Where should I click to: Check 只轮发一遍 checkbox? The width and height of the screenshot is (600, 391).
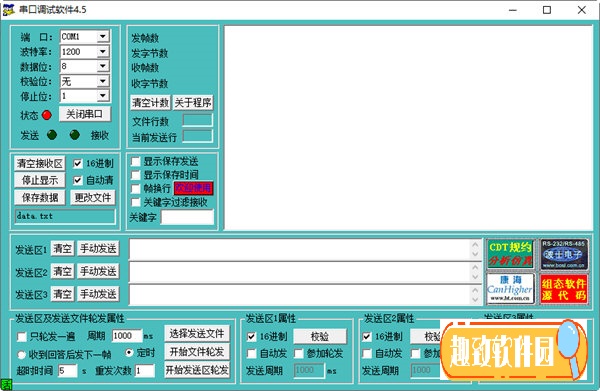click(22, 337)
